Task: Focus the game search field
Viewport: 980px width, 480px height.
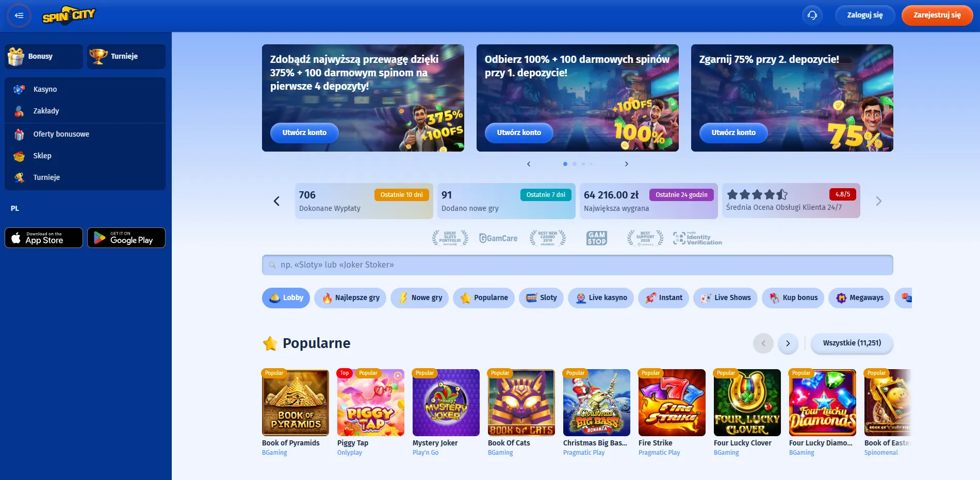Action: (x=577, y=265)
